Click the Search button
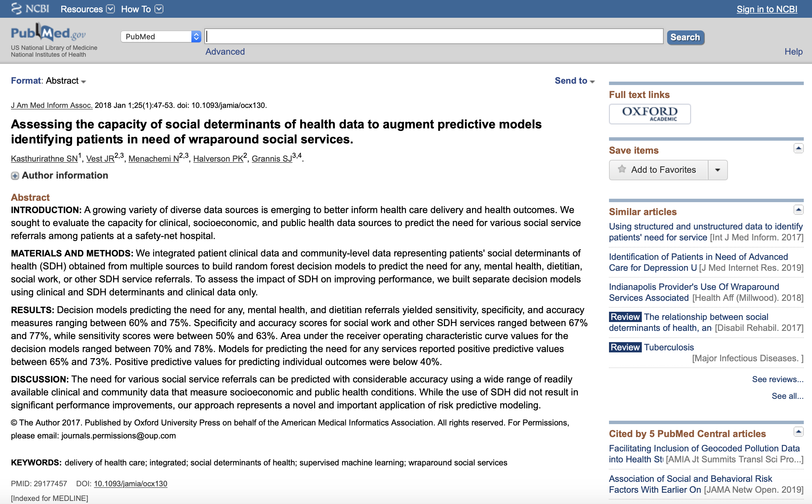The width and height of the screenshot is (812, 504). [686, 37]
